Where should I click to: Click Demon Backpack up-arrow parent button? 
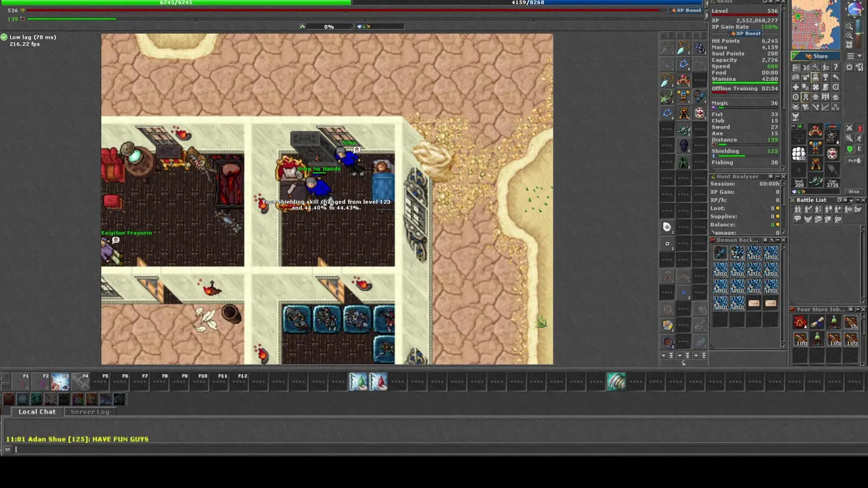coord(772,240)
